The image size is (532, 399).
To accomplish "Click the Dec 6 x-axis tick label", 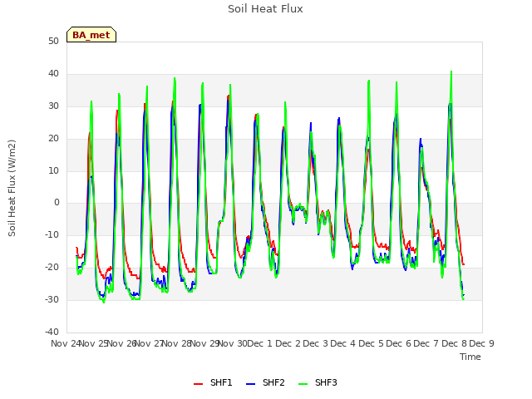I will (398, 343).
